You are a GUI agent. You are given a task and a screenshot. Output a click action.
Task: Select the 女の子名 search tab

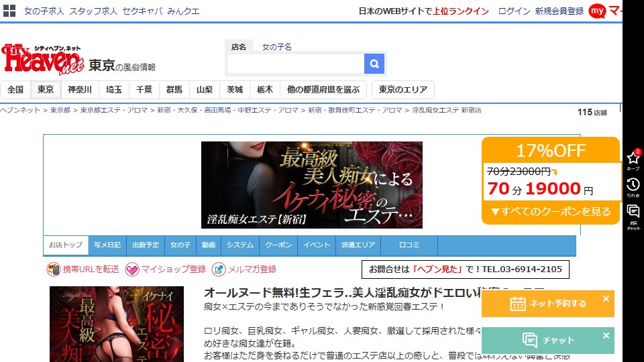[277, 47]
